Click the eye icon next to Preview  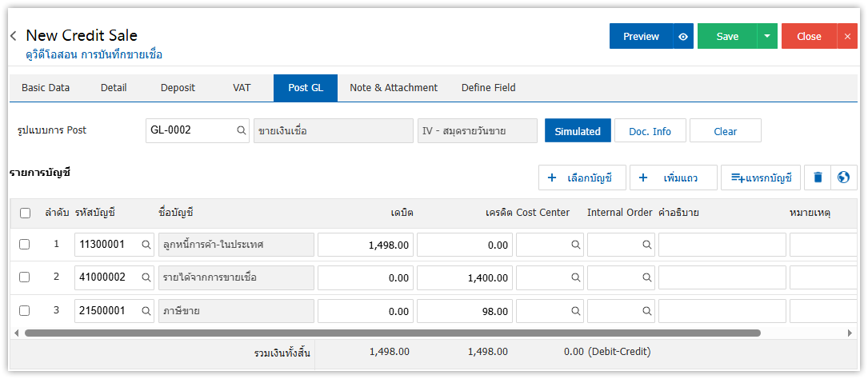[682, 36]
